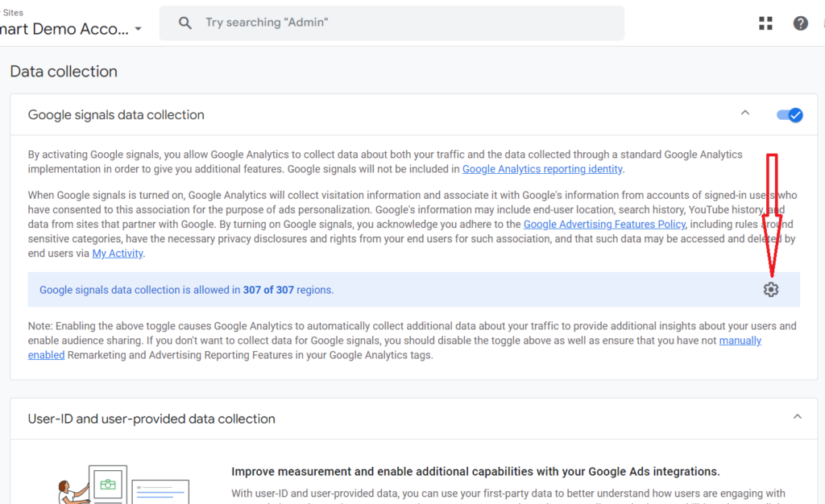This screenshot has height=504, width=825.
Task: Collapse the Google signals data collection section
Action: click(745, 113)
